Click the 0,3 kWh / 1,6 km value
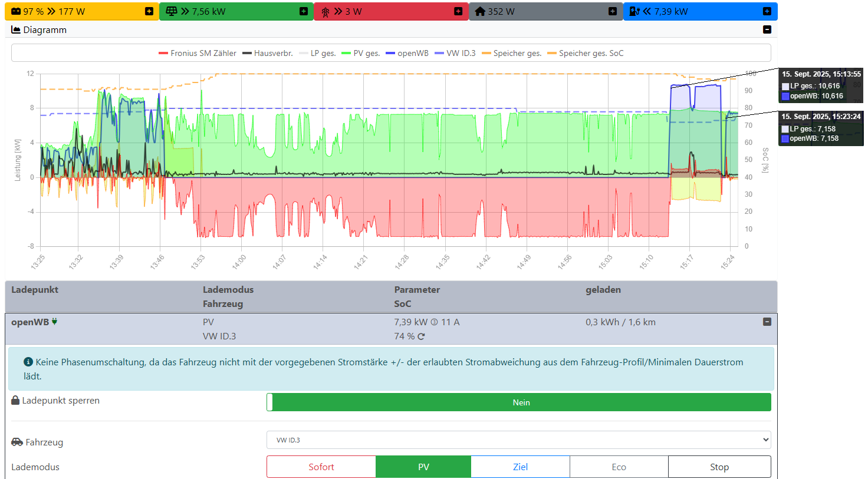Image resolution: width=868 pixels, height=479 pixels. click(x=620, y=322)
